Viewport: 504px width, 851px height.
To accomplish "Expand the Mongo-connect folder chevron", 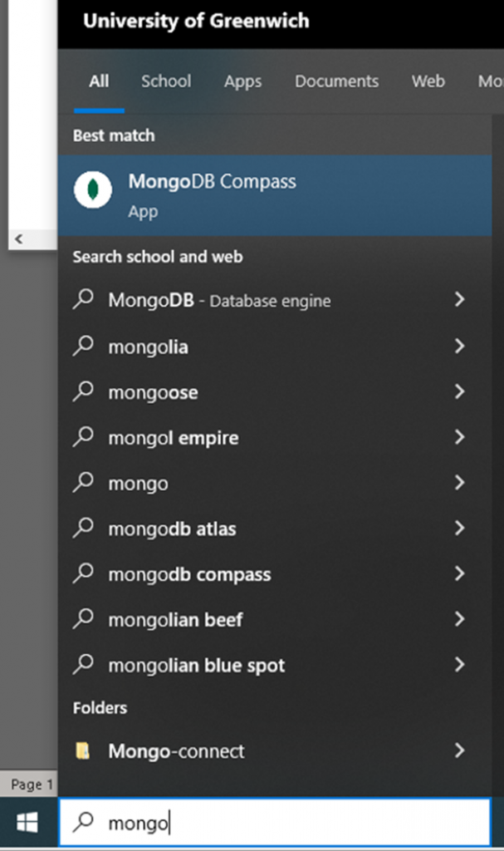I will coord(459,751).
